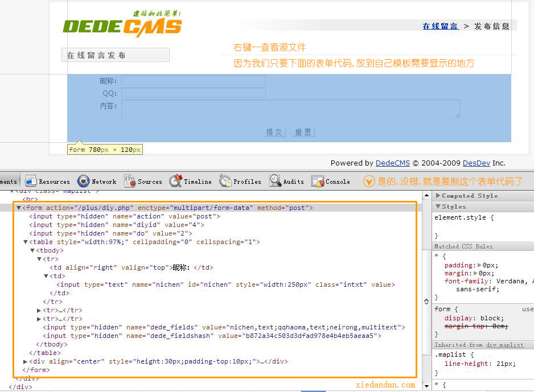Collapse the tbody node
534x392 pixels.
click(x=32, y=250)
